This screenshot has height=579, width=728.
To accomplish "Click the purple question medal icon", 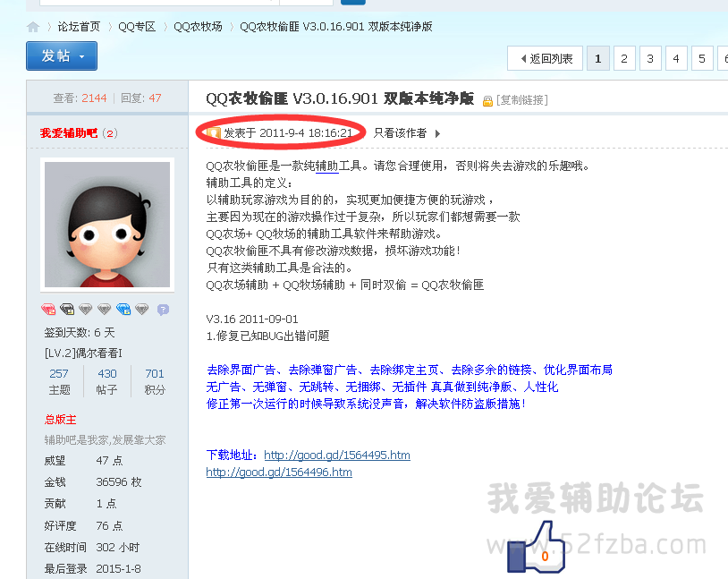I will coord(163,310).
